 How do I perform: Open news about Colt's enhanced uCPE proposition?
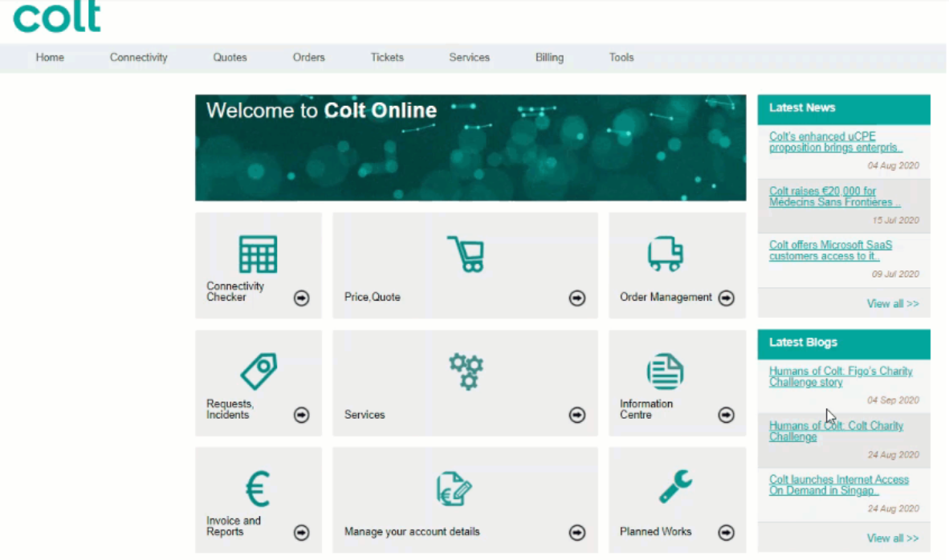[836, 142]
